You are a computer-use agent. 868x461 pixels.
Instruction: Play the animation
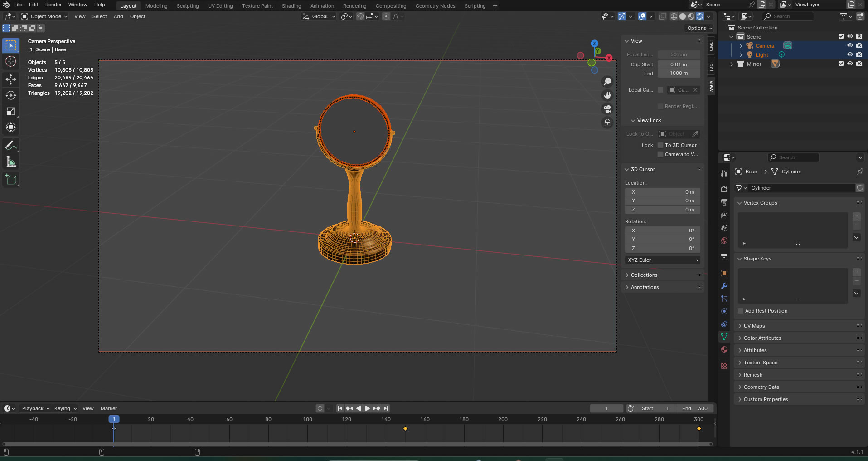(x=368, y=408)
